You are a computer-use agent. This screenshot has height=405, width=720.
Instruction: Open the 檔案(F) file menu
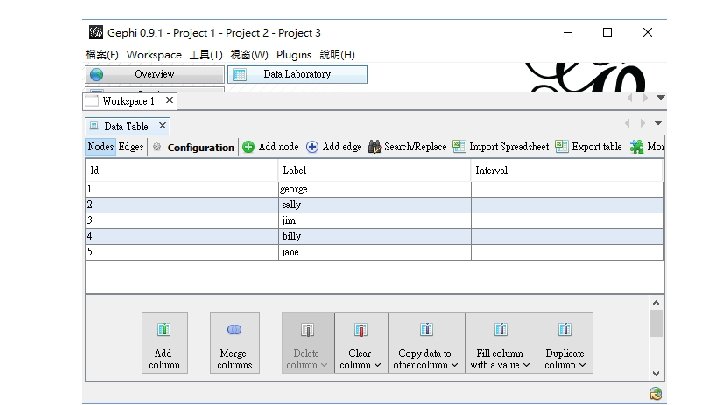(x=102, y=55)
